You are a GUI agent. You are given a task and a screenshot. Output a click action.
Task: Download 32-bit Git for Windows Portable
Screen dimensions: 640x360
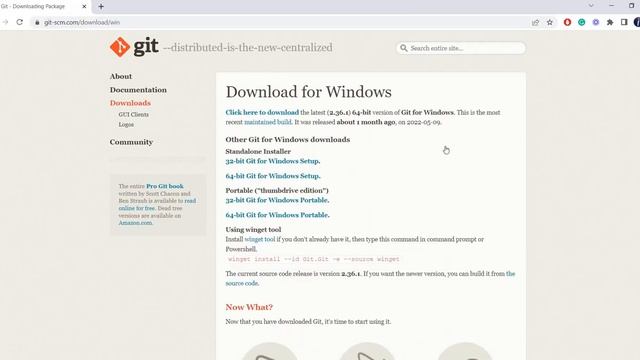[277, 200]
